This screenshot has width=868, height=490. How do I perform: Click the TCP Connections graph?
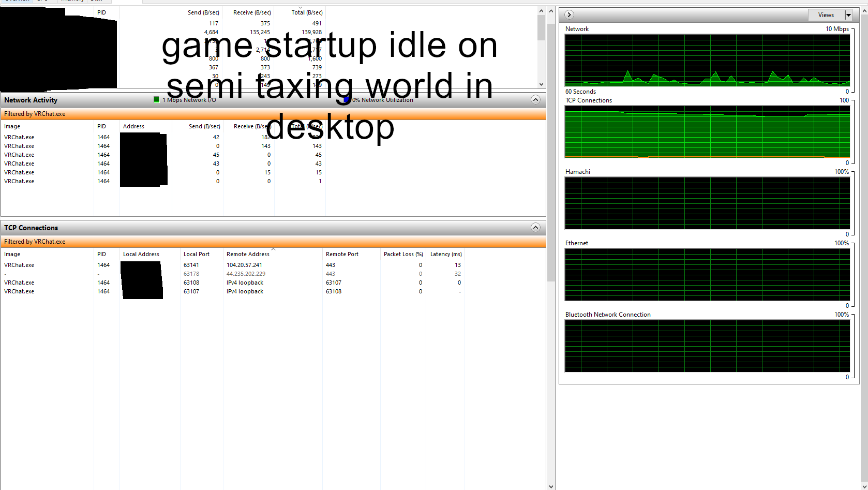click(x=707, y=131)
